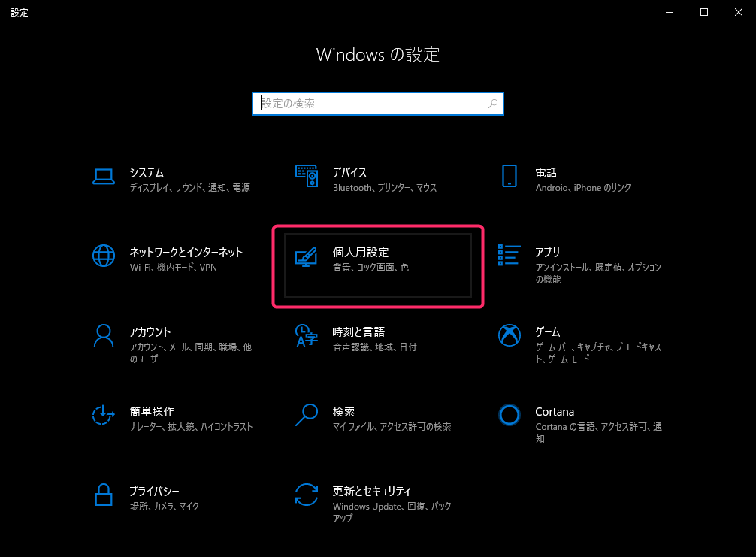Select the アカウント person icon

tap(104, 336)
